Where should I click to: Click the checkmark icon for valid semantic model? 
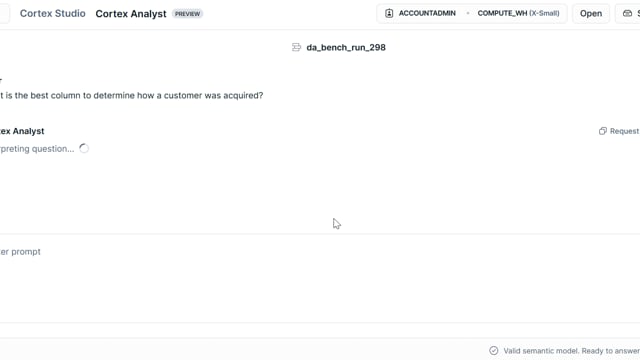pos(493,351)
